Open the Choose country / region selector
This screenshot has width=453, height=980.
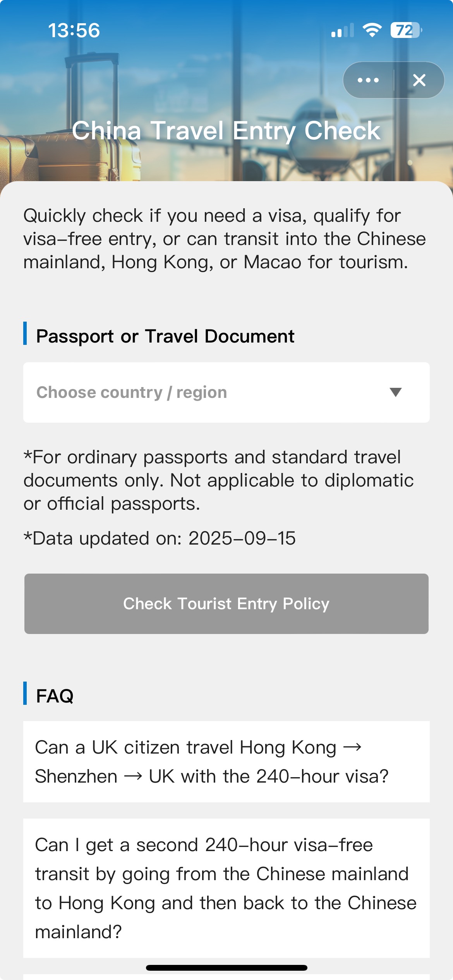pyautogui.click(x=209, y=392)
